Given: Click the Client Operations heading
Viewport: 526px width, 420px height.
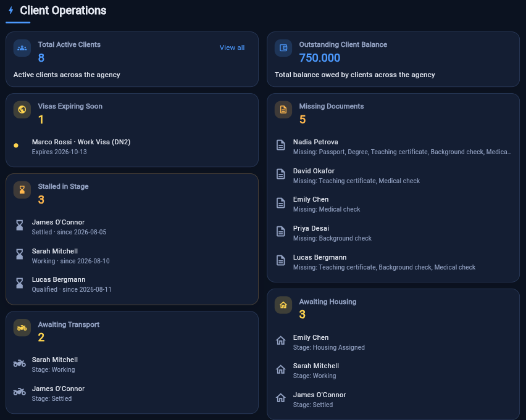Looking at the screenshot, I should tap(63, 10).
